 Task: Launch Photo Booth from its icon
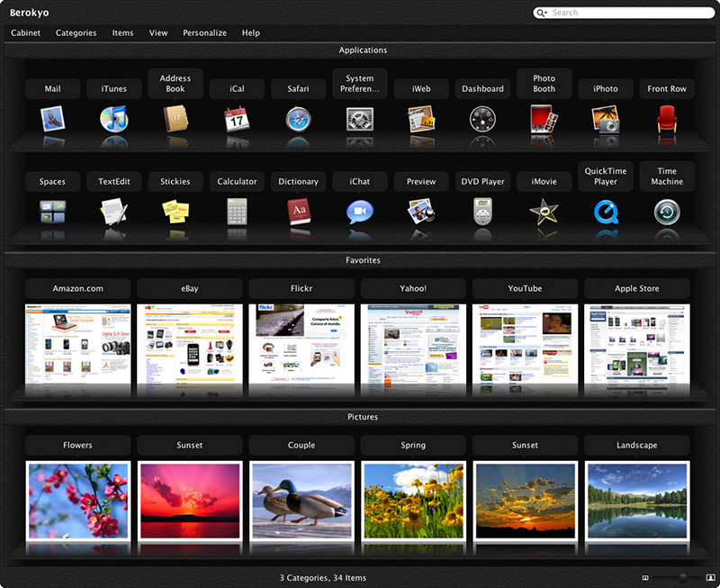pyautogui.click(x=544, y=119)
